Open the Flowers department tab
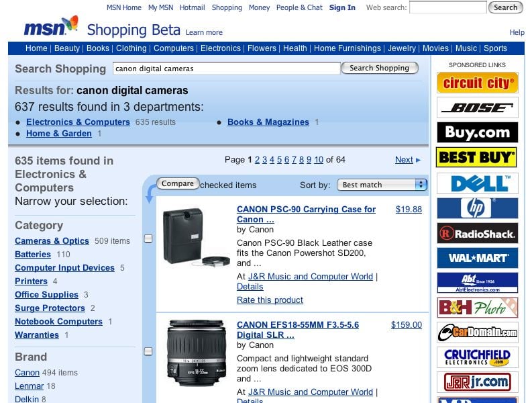Viewport: 532px width, 403px height. [262, 48]
